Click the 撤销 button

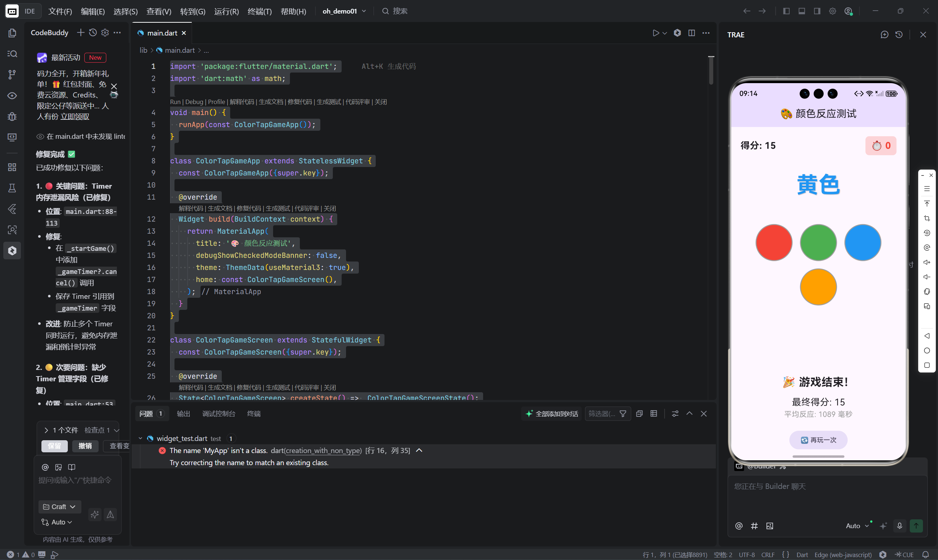coord(85,446)
